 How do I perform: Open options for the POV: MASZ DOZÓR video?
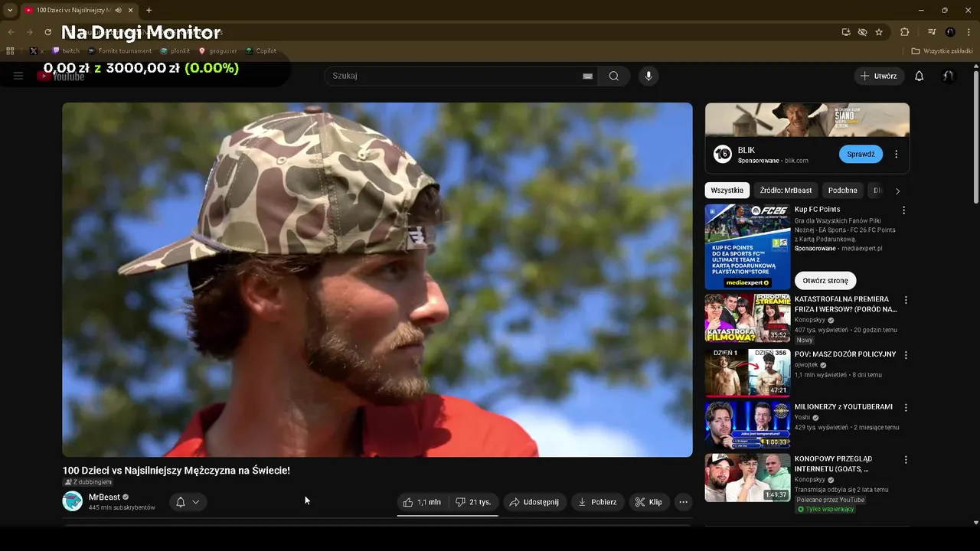coord(906,355)
